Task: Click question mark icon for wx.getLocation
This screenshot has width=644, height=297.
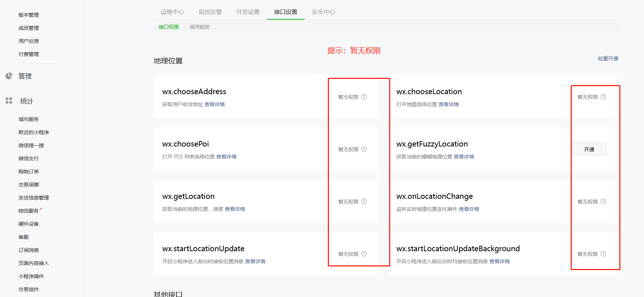Action: [364, 201]
